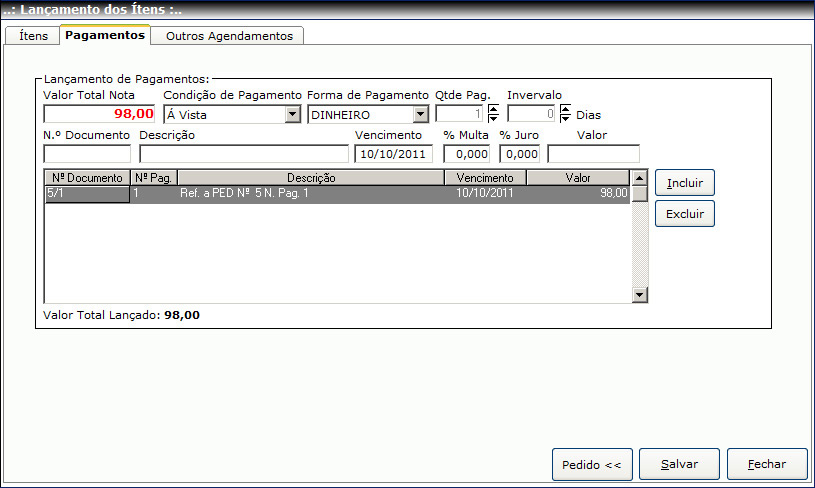Screen dimensions: 815x488
Task: Expand the Forma de Pagamento dropdown
Action: 420,114
